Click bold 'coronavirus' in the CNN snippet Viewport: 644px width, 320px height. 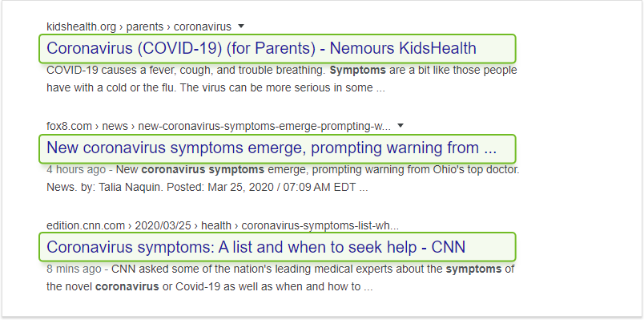coord(127,286)
